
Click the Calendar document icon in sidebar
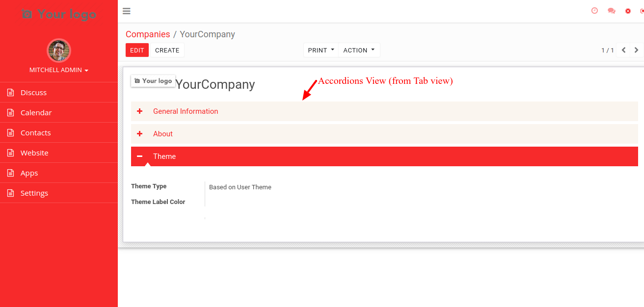click(10, 112)
